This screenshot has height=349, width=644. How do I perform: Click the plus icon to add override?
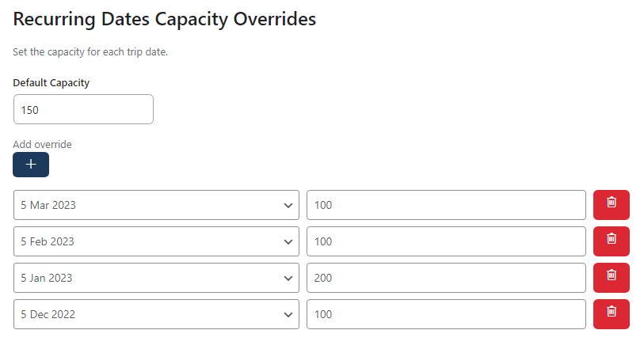(x=31, y=165)
